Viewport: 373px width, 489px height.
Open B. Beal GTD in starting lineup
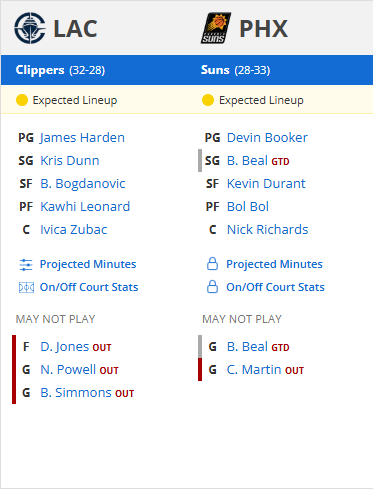pos(258,161)
